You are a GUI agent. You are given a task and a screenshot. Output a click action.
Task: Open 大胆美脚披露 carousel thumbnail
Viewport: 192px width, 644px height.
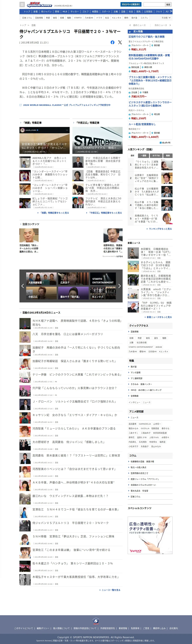(41, 279)
